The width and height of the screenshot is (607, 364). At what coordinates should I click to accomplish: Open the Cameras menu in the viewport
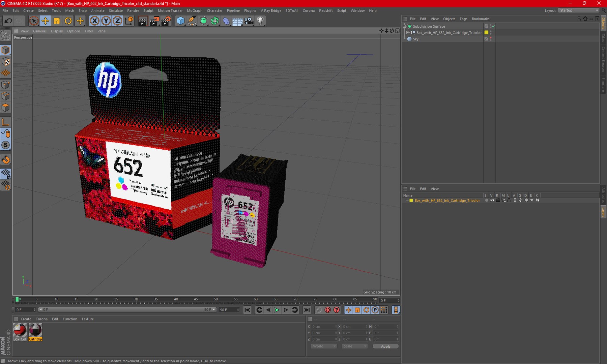pos(40,31)
